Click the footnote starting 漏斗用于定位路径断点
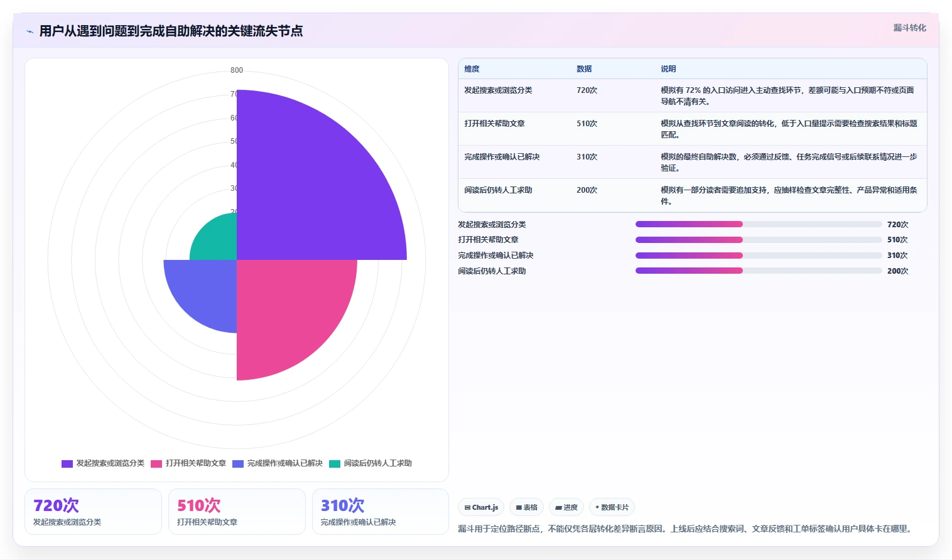 pos(684,529)
